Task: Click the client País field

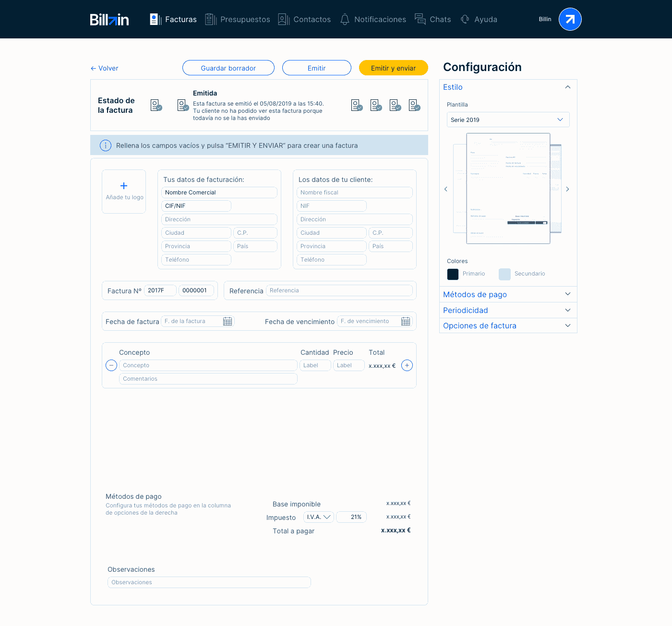Action: [x=391, y=246]
